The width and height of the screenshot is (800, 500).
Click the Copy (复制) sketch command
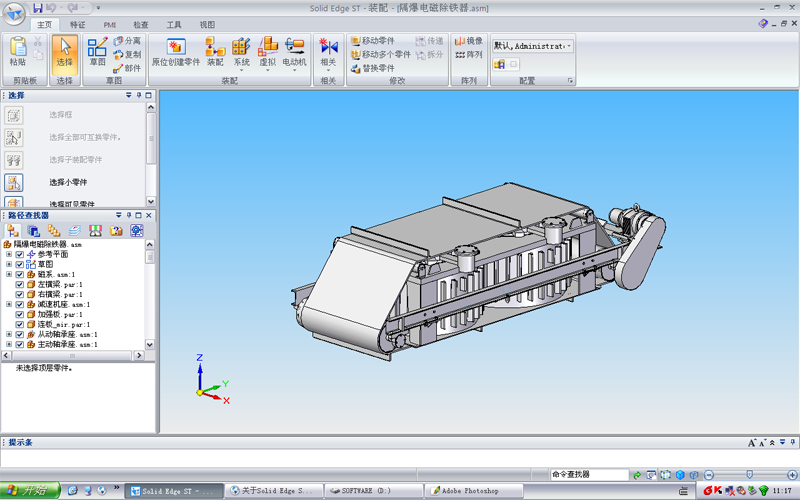[x=127, y=55]
